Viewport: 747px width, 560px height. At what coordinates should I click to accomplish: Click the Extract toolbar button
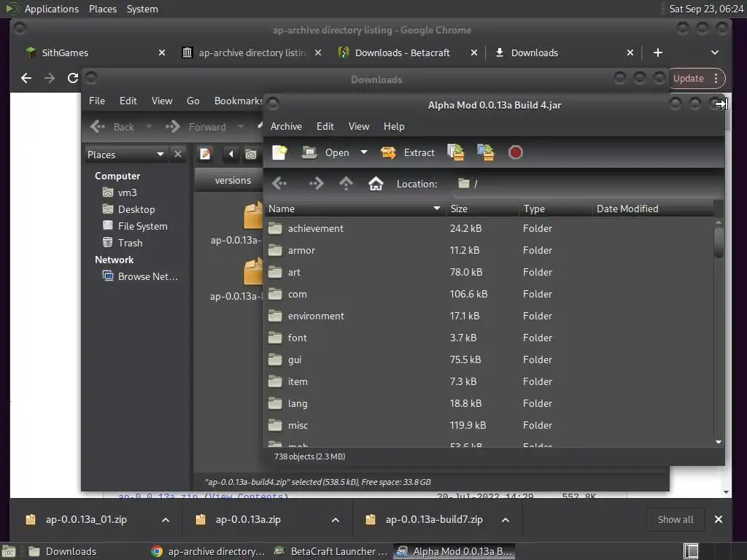[x=408, y=152]
